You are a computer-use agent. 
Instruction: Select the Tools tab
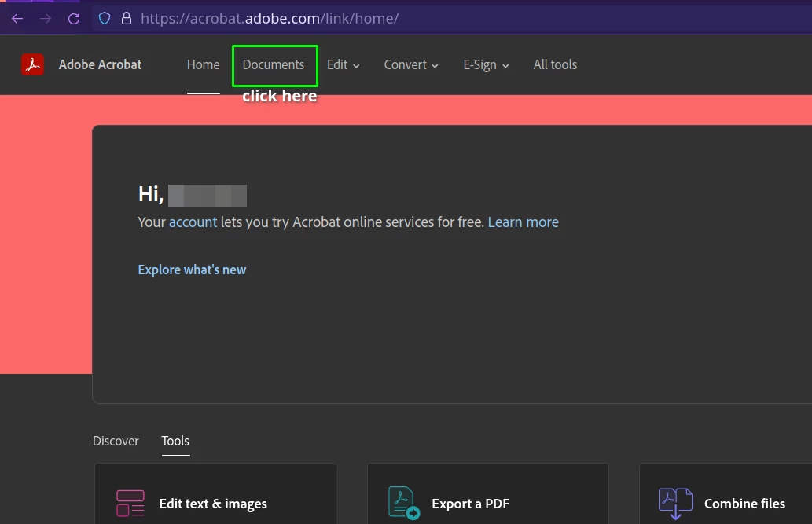175,441
